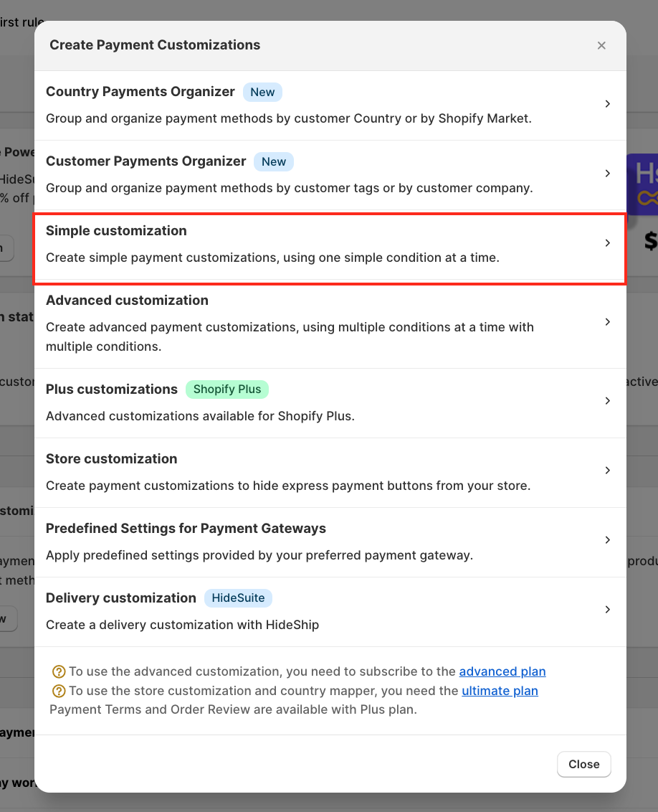
Task: Choose the Simple customization option
Action: click(x=116, y=231)
